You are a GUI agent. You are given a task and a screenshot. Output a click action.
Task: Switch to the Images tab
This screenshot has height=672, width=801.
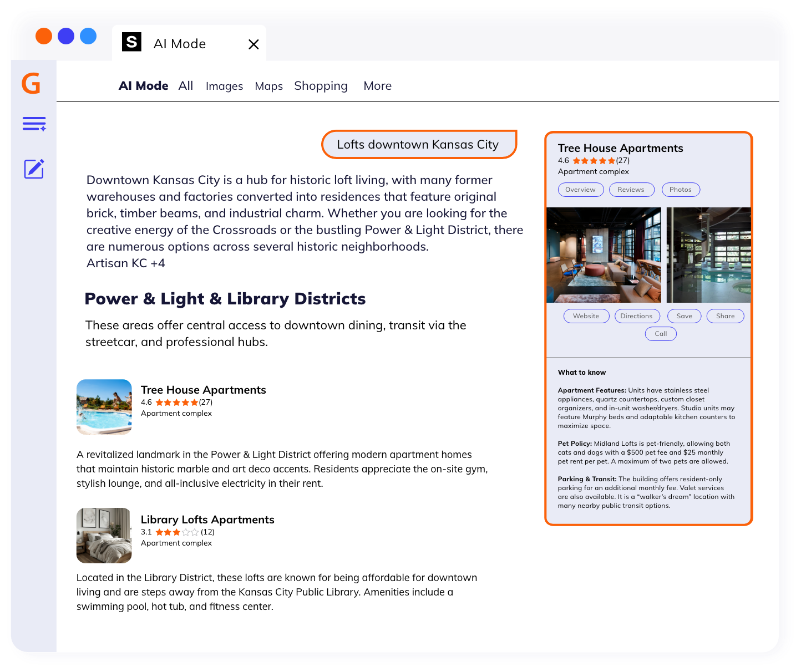pyautogui.click(x=224, y=86)
